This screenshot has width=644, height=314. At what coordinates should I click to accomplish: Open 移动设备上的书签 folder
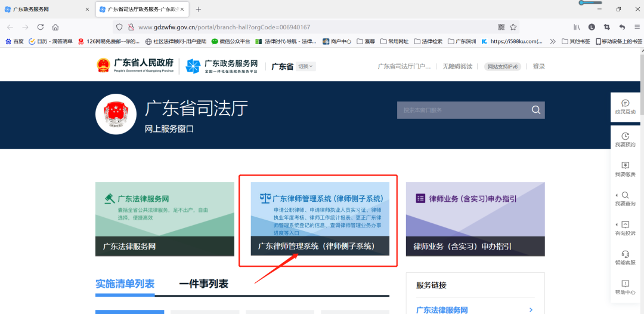[618, 41]
